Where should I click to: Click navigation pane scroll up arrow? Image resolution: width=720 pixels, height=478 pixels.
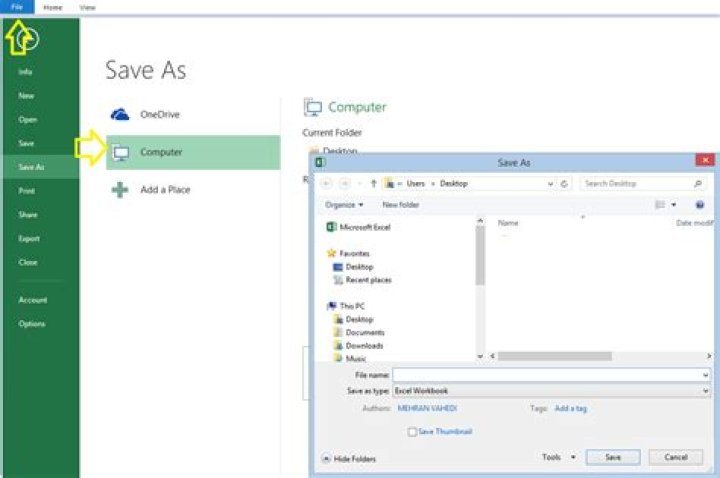480,221
